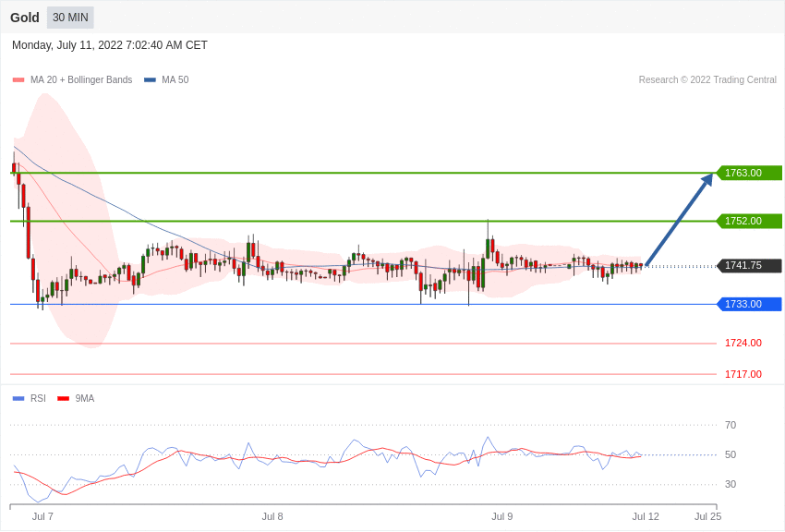Viewport: 785px width, 532px height.
Task: Click the Jul 7 date axis label
Action: tap(42, 516)
